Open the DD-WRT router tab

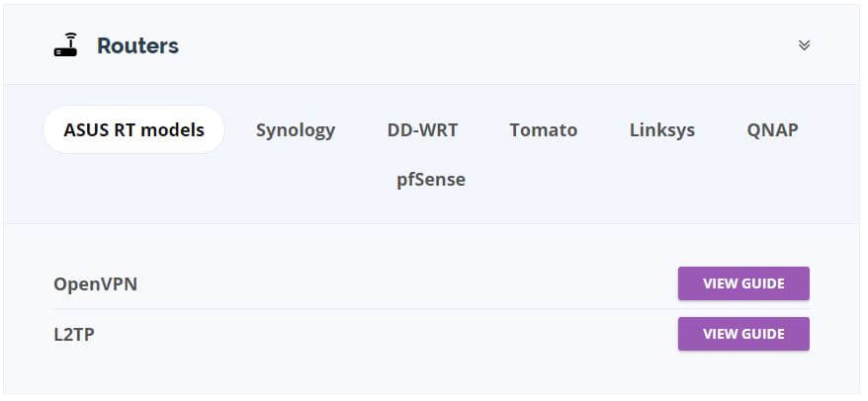tap(422, 130)
